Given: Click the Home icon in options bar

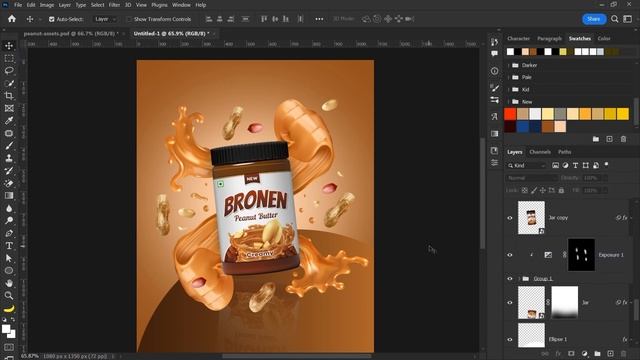Looking at the screenshot, I should [x=12, y=19].
